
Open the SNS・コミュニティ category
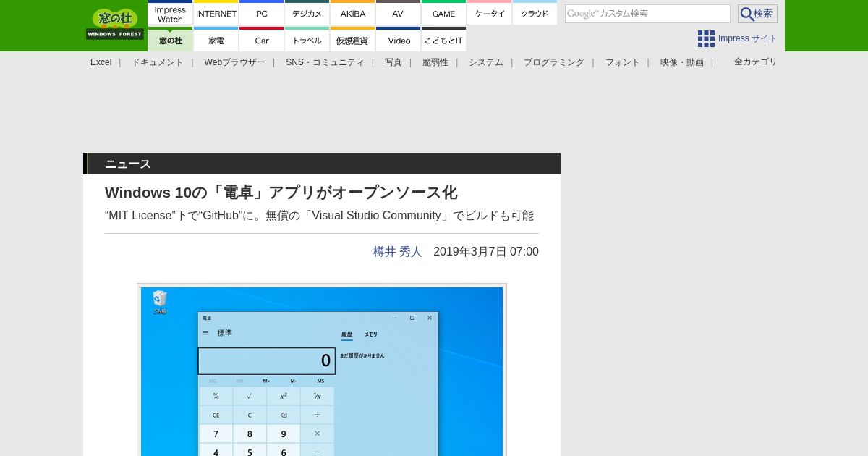coord(325,62)
